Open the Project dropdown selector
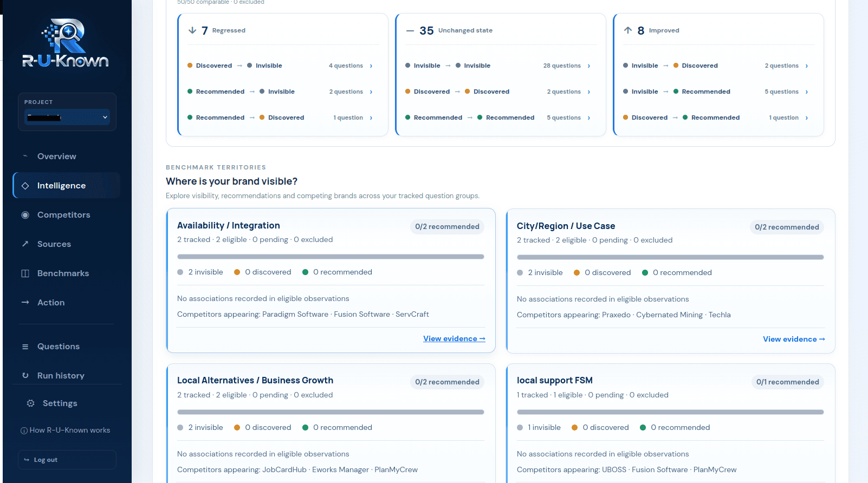The image size is (868, 483). [x=67, y=117]
